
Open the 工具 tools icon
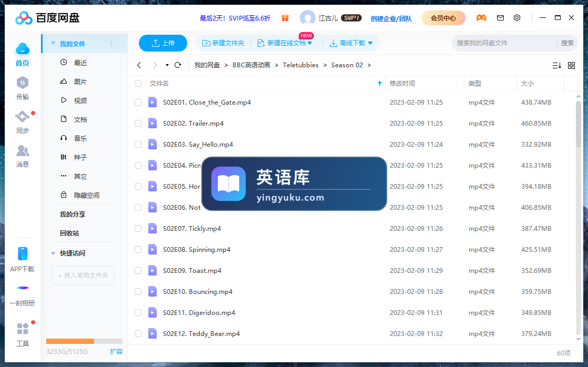coord(23,329)
